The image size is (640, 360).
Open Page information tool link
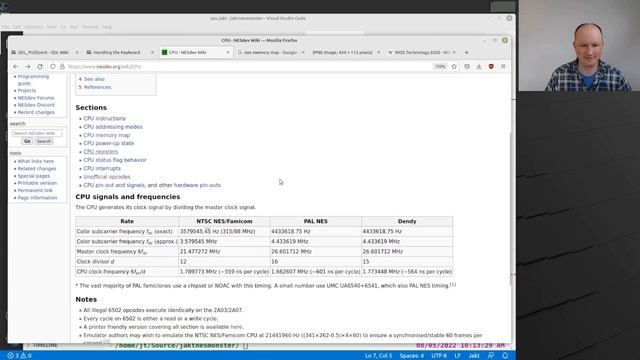37,198
